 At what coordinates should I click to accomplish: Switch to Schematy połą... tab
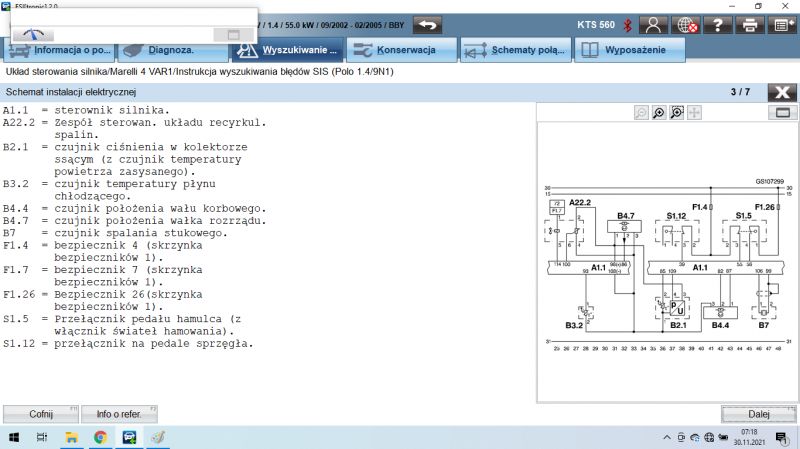(516, 50)
